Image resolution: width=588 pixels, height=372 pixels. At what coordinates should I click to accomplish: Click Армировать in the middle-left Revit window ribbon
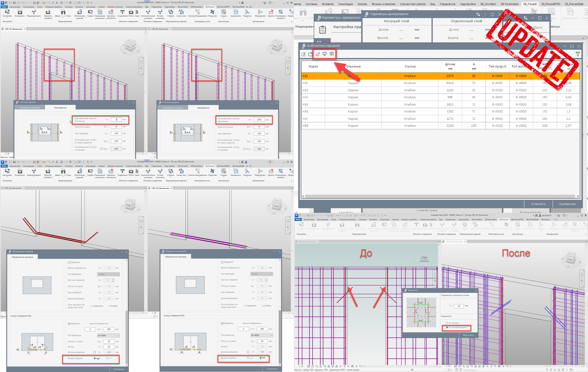[x=236, y=173]
